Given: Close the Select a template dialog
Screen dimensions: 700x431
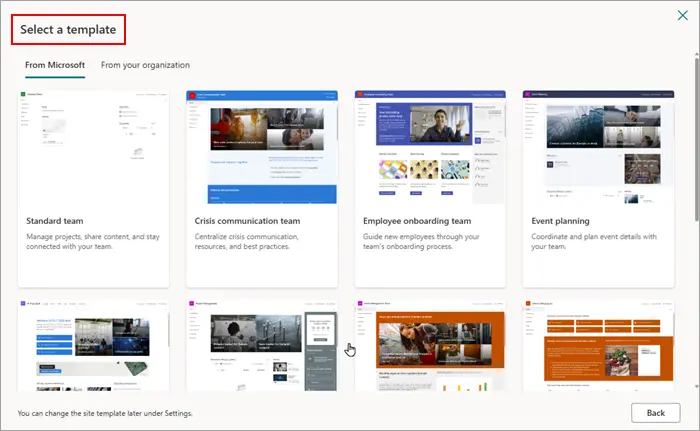Looking at the screenshot, I should (682, 16).
